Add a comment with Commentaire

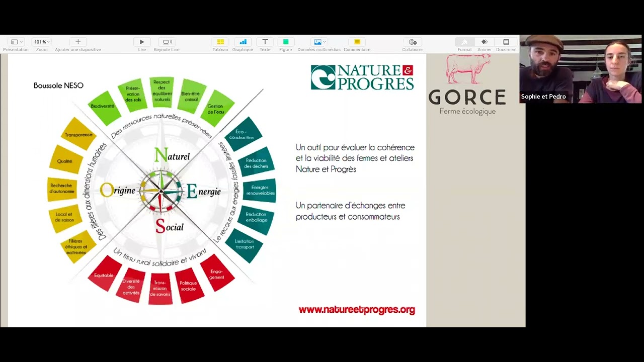pyautogui.click(x=357, y=42)
